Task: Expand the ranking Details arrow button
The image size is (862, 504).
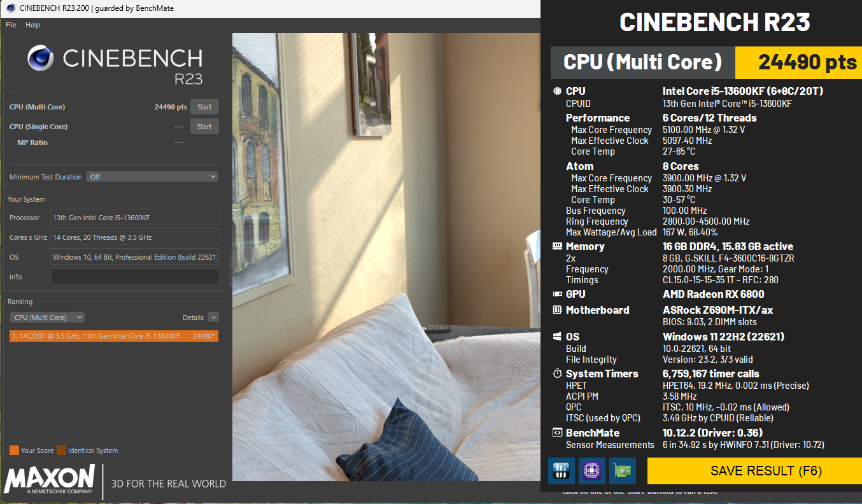Action: pos(213,318)
